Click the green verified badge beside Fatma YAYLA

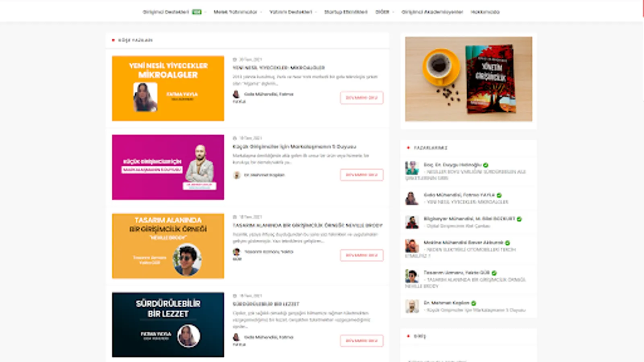coord(499,195)
